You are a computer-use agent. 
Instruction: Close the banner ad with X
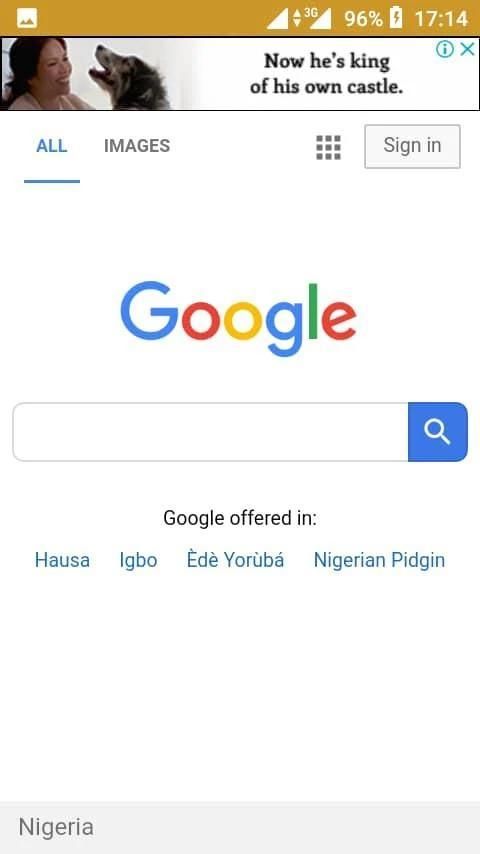[x=467, y=50]
